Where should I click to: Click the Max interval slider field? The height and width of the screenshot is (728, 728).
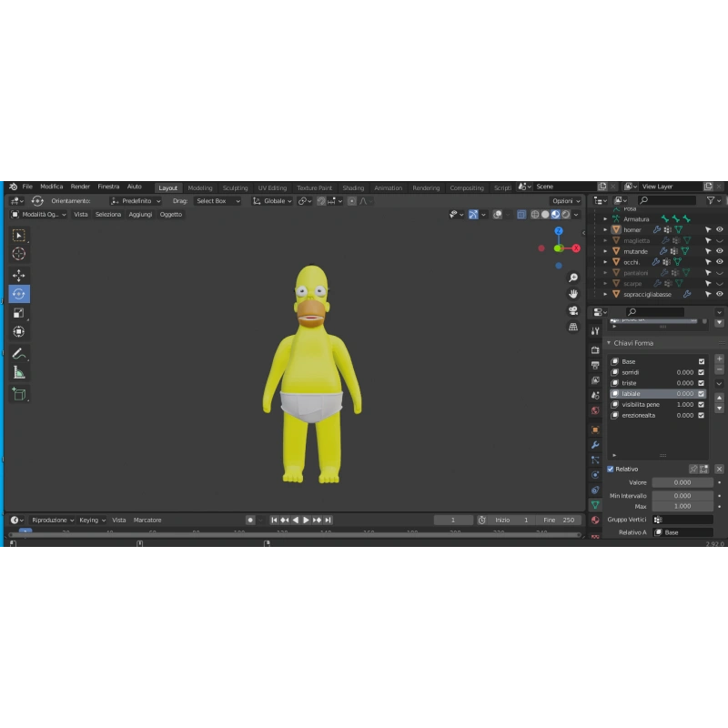coord(682,506)
